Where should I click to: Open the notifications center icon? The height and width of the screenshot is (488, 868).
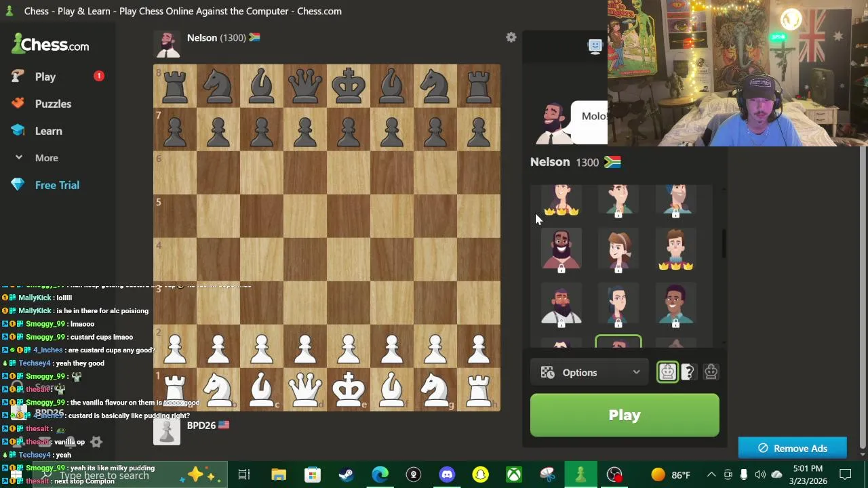click(846, 474)
